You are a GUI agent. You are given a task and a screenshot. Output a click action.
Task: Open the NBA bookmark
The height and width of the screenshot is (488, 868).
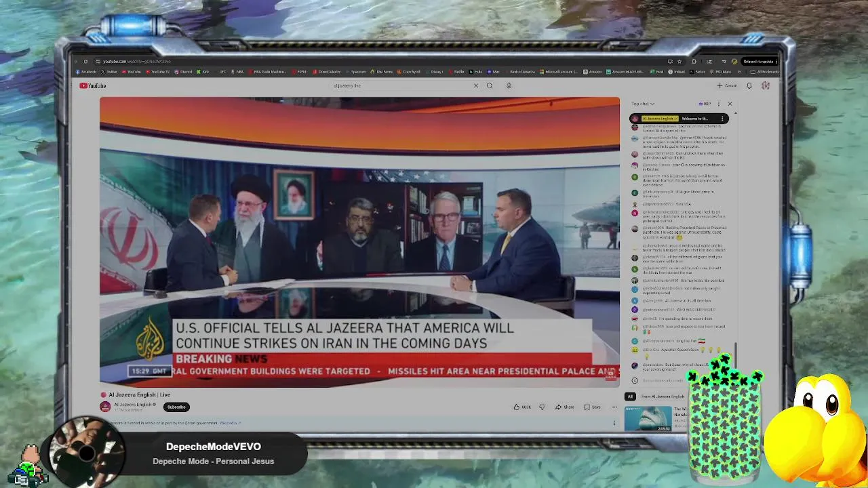236,72
